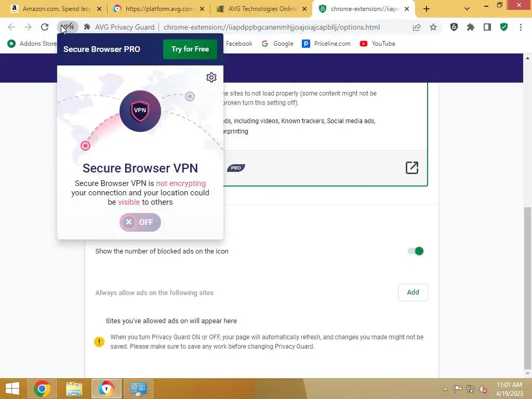Open the Windows Start menu
The height and width of the screenshot is (399, 532).
[x=12, y=389]
